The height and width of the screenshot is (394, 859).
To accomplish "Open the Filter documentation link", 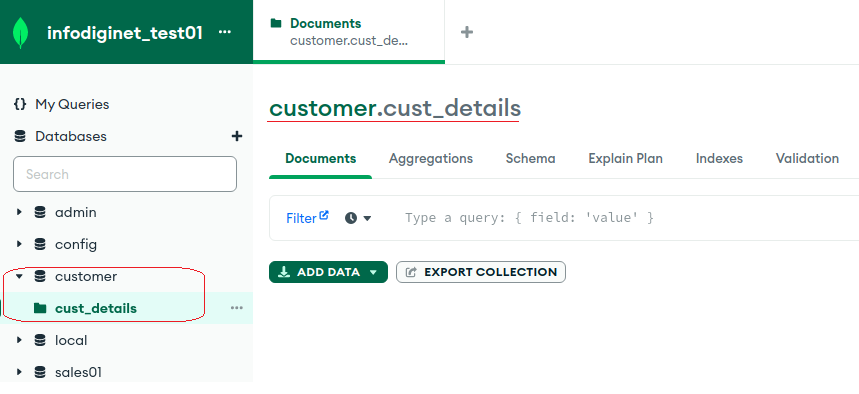I will [x=307, y=218].
